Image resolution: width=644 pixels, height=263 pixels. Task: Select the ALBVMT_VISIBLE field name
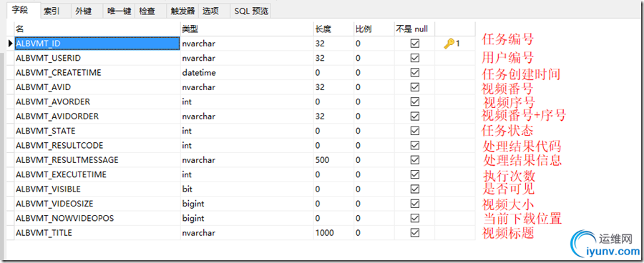point(48,189)
